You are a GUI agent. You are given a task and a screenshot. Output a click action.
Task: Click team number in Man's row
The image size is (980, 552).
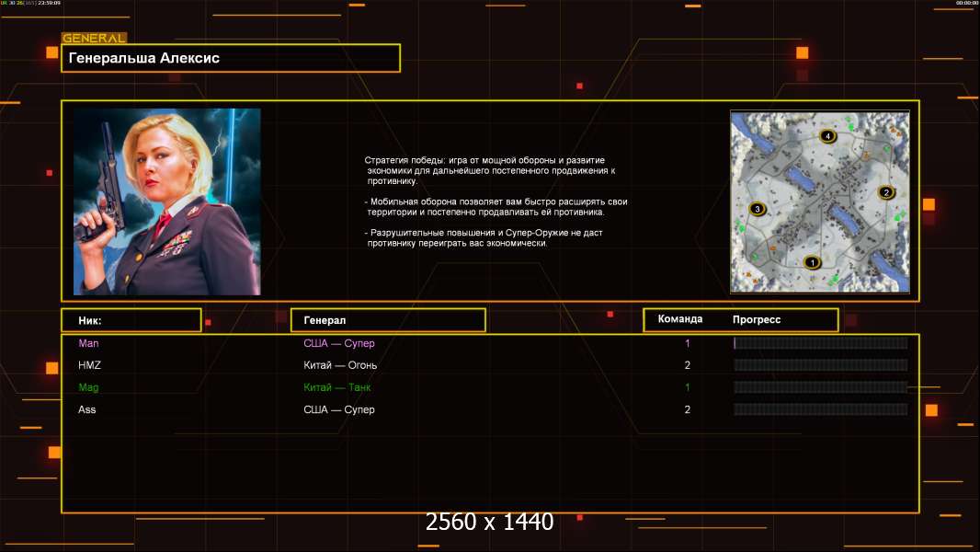click(688, 343)
